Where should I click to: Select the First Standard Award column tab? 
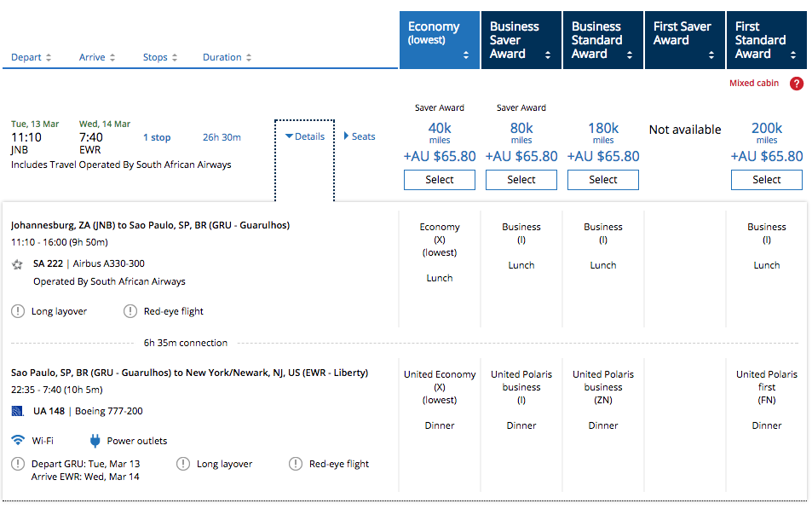[767, 40]
